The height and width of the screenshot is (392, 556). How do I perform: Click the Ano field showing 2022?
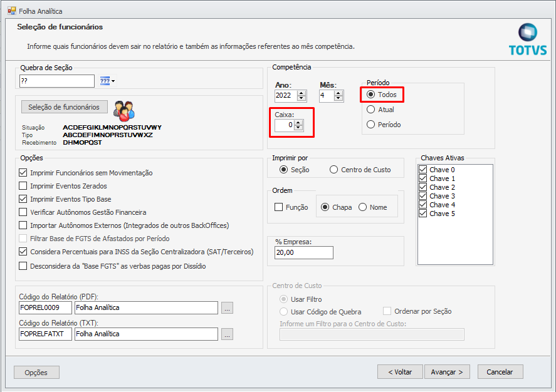286,96
